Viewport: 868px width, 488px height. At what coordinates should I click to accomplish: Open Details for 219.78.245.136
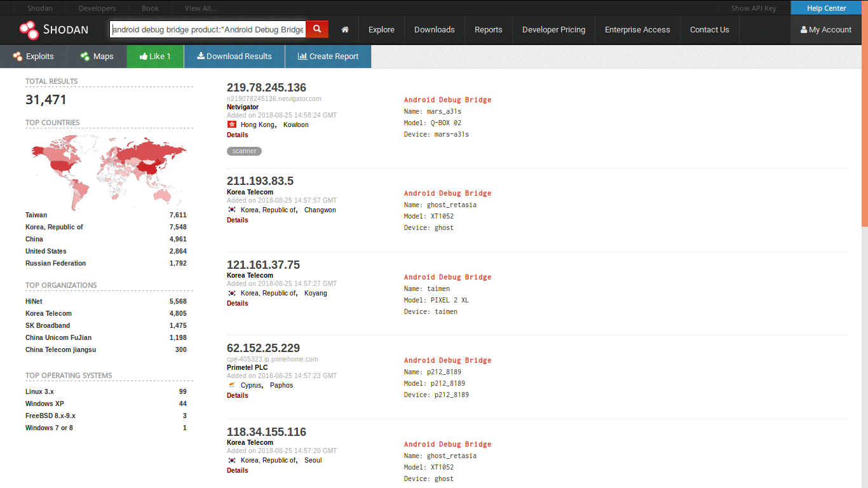click(x=238, y=135)
